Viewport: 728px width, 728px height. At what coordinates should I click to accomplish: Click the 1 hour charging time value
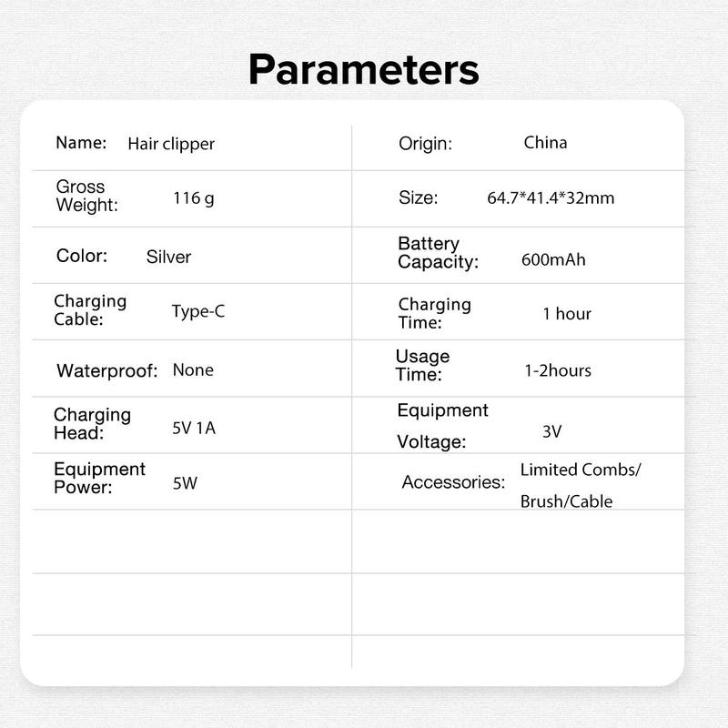coord(567,314)
